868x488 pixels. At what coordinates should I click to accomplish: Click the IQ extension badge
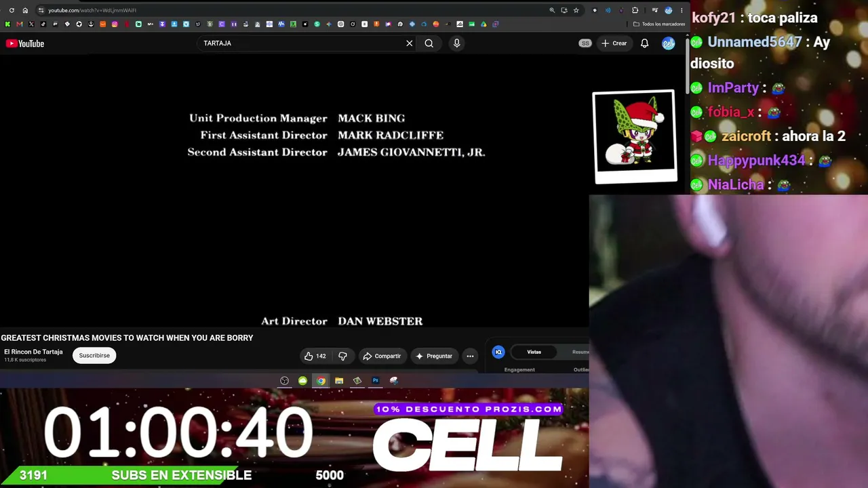(x=498, y=352)
